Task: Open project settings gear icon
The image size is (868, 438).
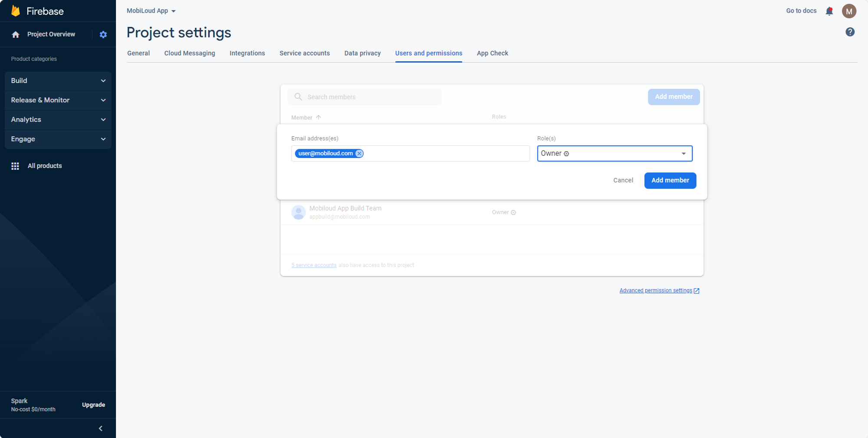Action: point(103,34)
